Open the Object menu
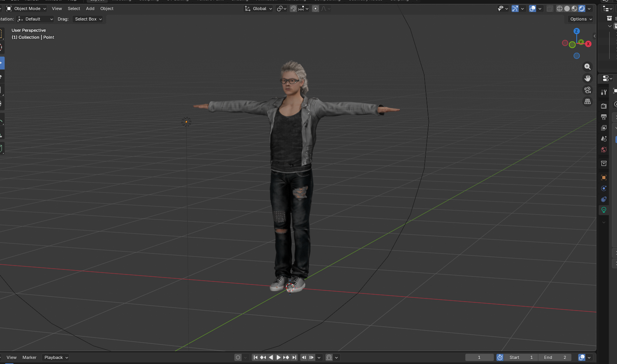This screenshot has height=364, width=617. [107, 9]
